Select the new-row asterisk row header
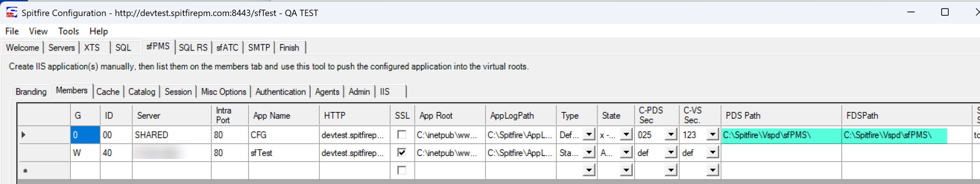 click(44, 171)
